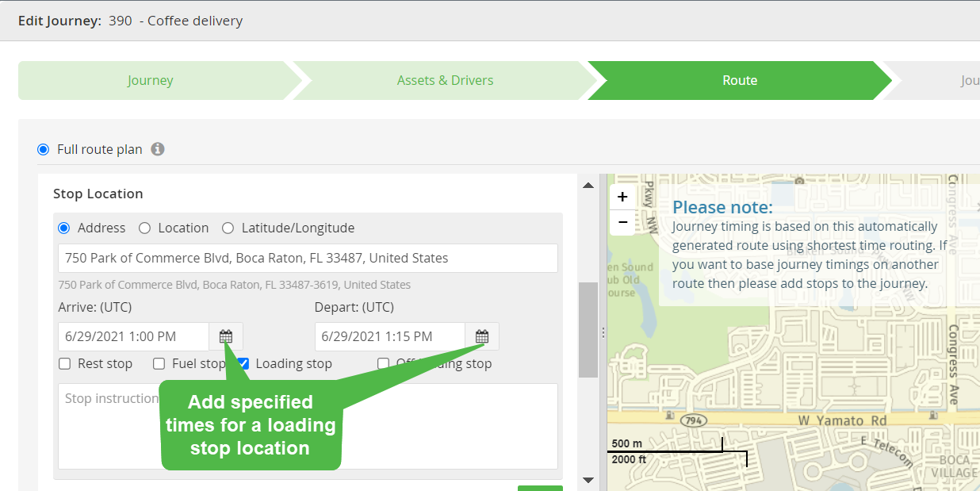Go to the Journey step tab

point(151,80)
